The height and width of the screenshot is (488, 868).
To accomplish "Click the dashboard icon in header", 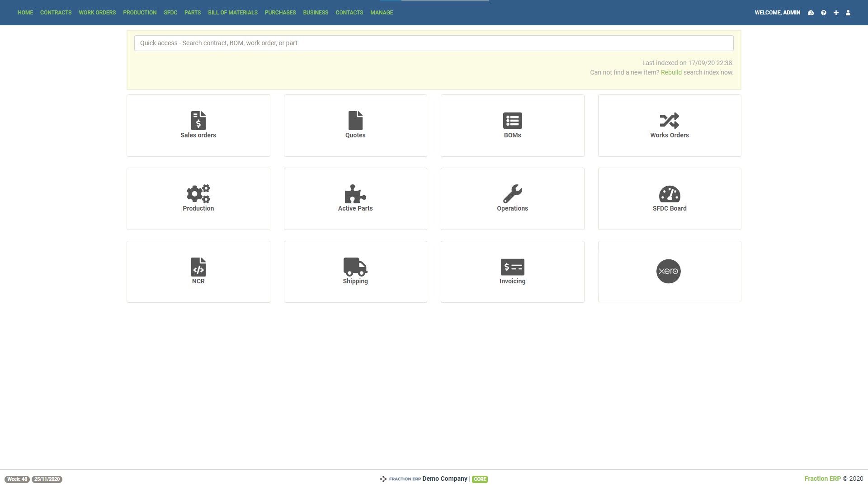I will (811, 13).
